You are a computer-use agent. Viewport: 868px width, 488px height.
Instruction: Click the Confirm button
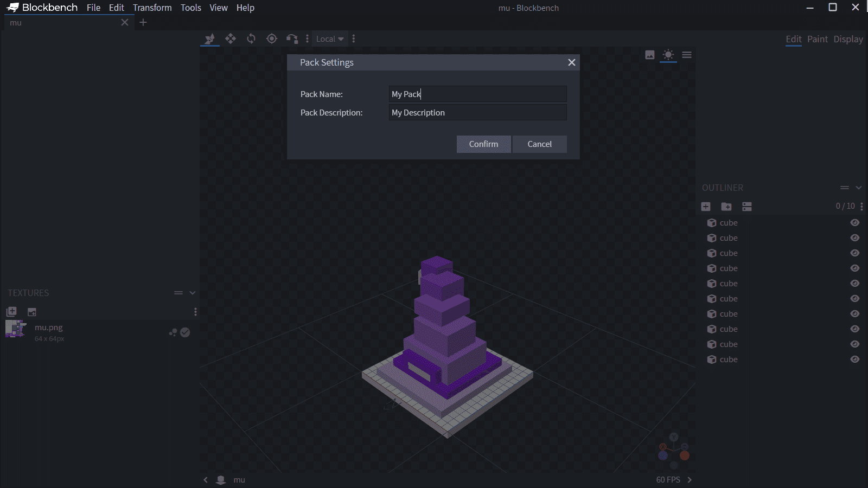tap(483, 144)
